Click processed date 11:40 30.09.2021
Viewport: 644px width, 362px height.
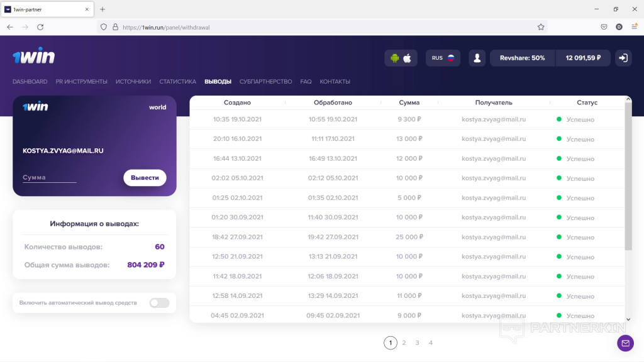[333, 217]
